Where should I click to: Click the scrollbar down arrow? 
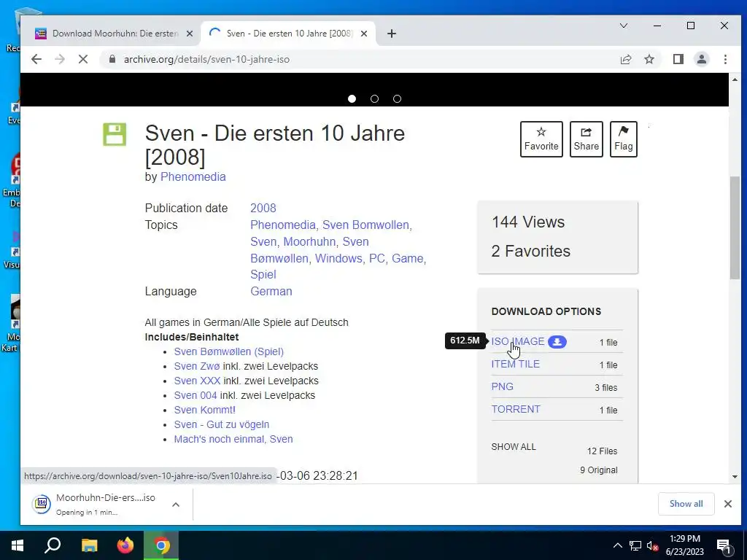[734, 476]
